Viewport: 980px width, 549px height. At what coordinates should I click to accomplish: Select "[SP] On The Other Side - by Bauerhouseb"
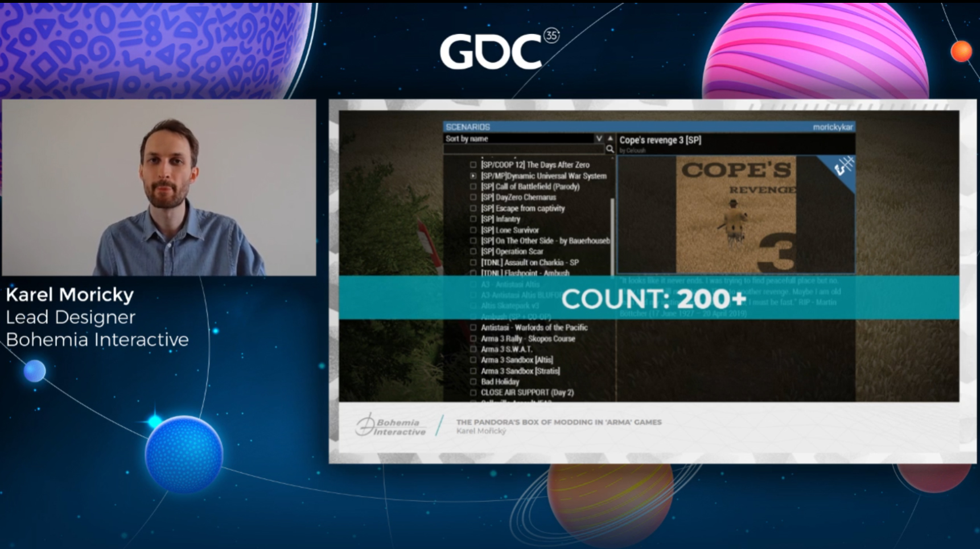click(545, 241)
